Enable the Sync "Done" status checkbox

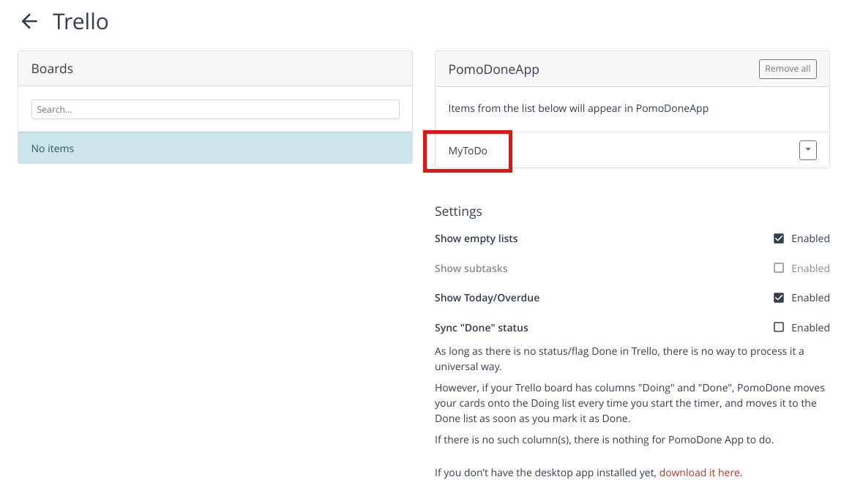click(x=779, y=328)
